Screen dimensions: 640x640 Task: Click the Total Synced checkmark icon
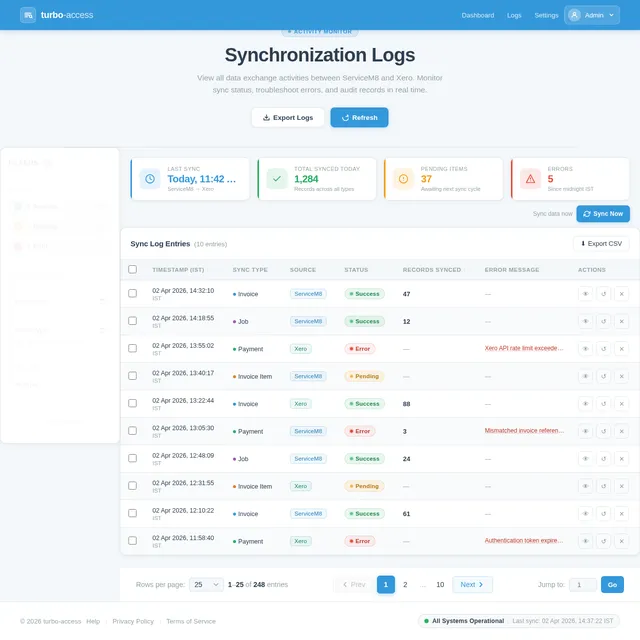(x=277, y=179)
